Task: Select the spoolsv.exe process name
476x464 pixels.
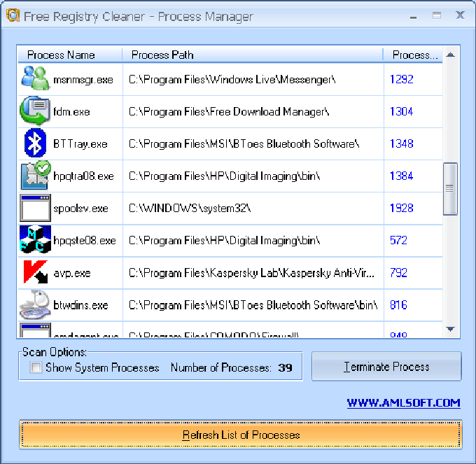Action: [x=80, y=209]
